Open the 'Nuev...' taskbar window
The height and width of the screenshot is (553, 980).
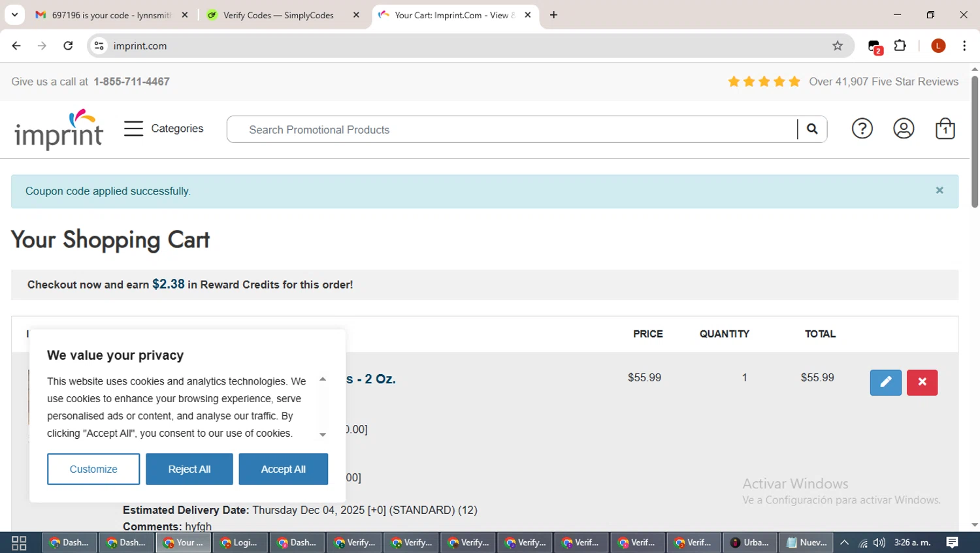point(807,543)
